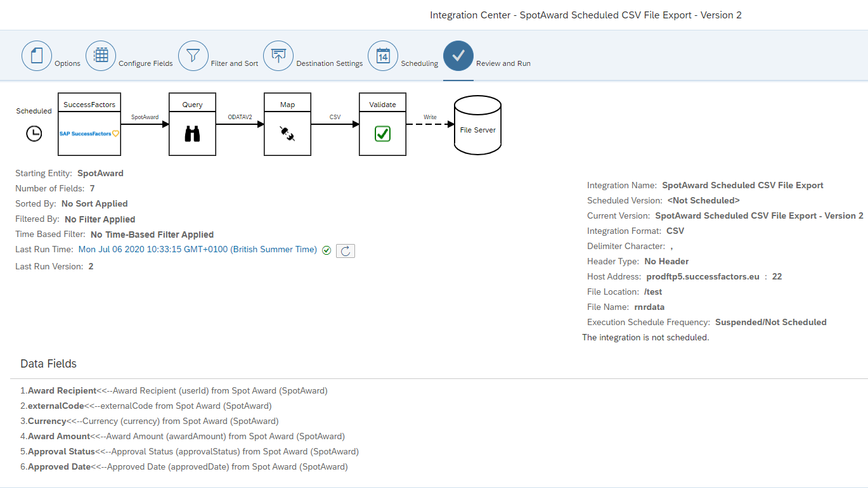This screenshot has height=488, width=868.
Task: Click the Destination Settings tab label
Action: point(330,63)
